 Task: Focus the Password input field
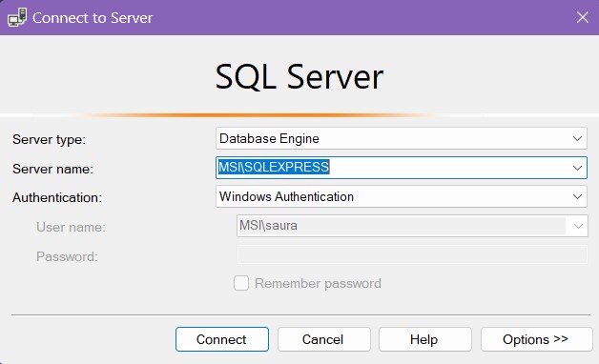(x=412, y=254)
